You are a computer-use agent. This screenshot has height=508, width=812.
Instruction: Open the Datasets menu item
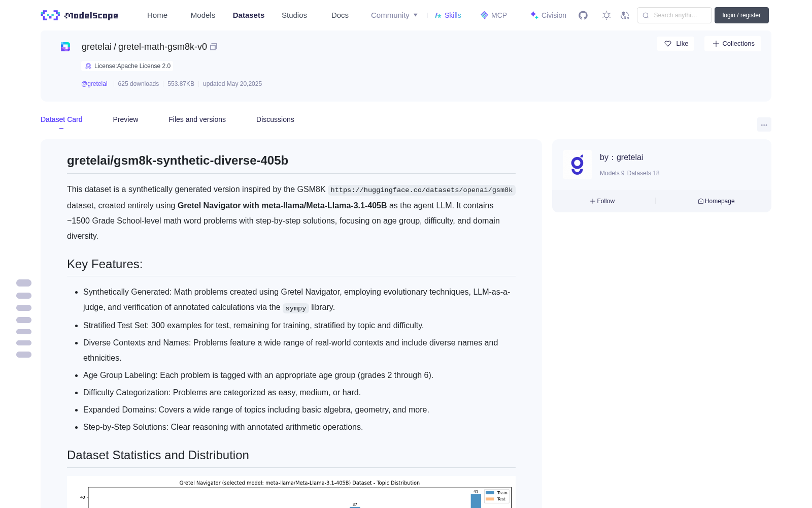(x=249, y=15)
